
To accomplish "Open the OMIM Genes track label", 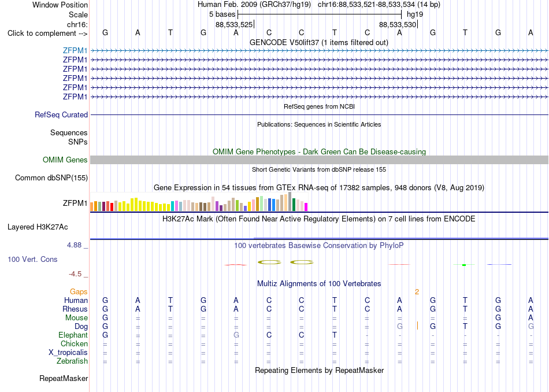I will click(x=65, y=160).
